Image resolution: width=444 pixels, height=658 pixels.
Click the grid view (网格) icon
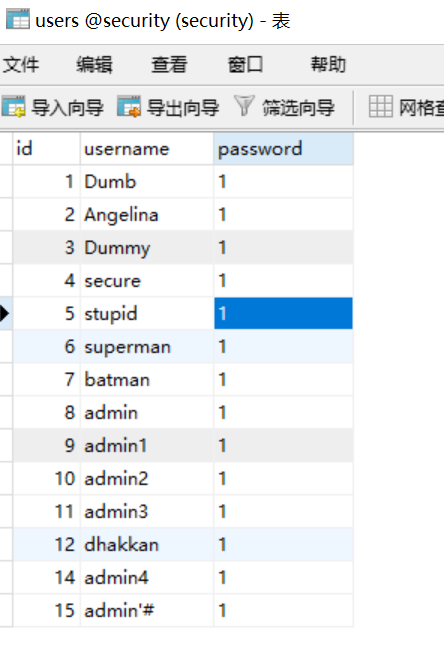coord(381,106)
